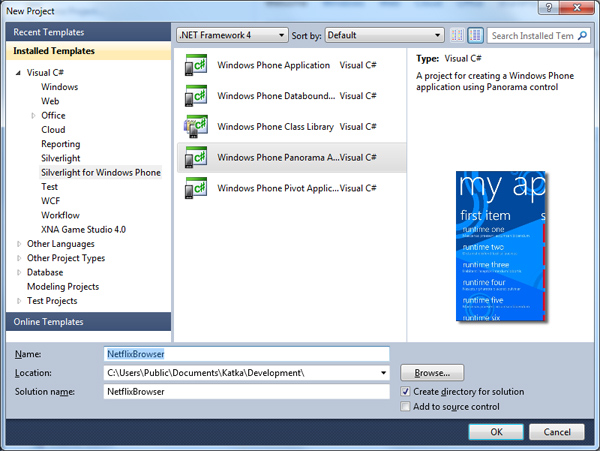The image size is (600, 451).
Task: Select the Test tree item
Action: [x=49, y=187]
